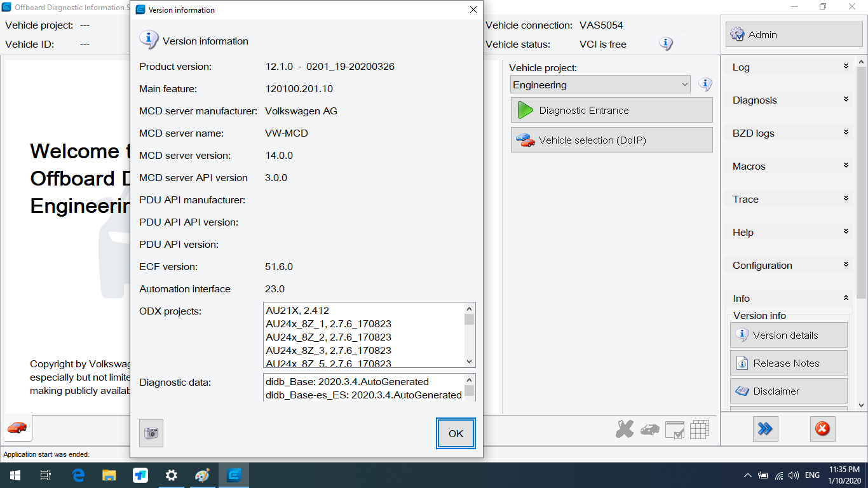868x488 pixels.
Task: Expand the BZD logs section
Action: 790,133
